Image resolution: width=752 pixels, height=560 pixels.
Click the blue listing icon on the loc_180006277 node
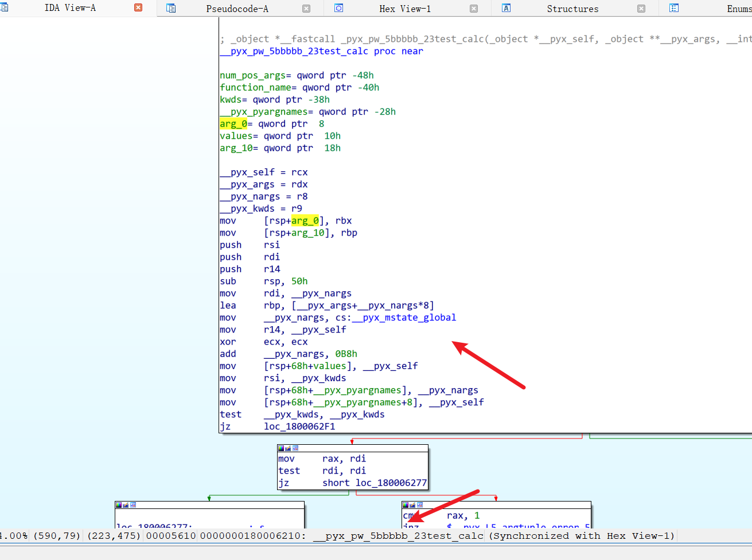tap(133, 505)
